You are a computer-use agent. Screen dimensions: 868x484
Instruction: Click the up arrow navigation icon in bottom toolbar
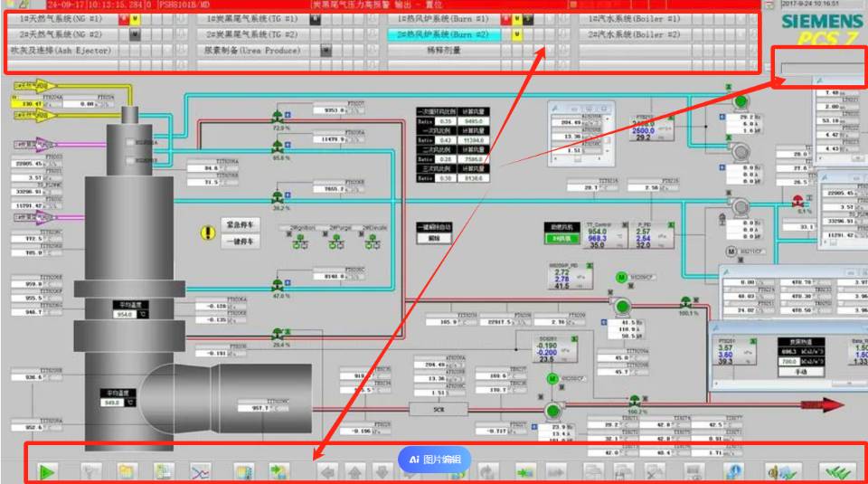[354, 472]
